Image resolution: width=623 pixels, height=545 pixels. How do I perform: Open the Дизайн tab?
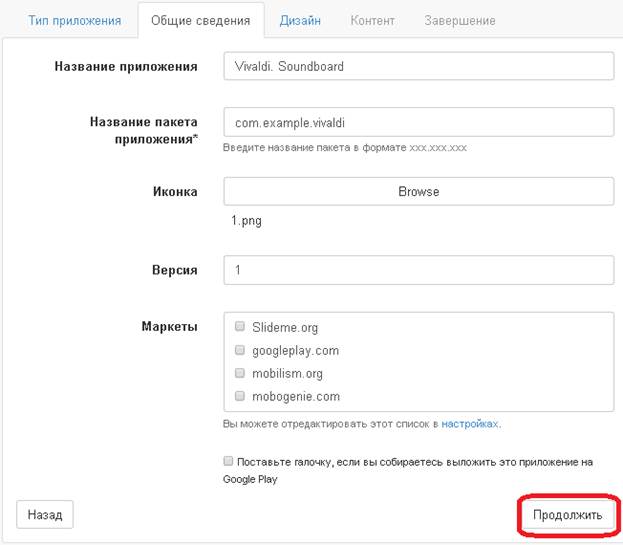coord(300,20)
